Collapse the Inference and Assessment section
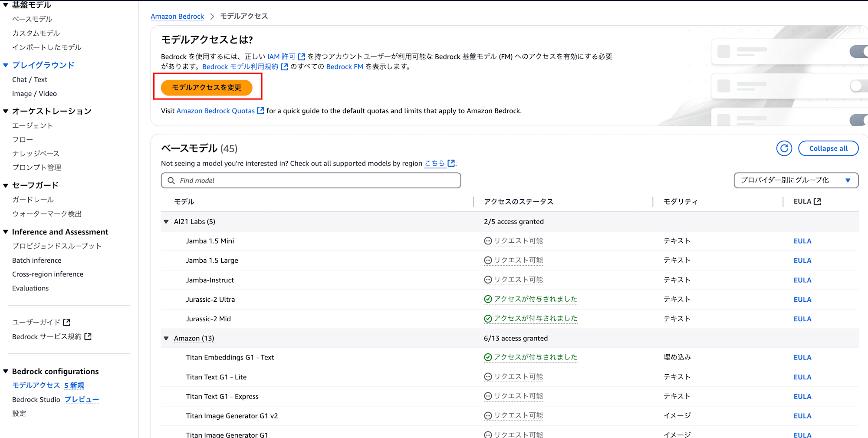868x438 pixels. click(6, 232)
